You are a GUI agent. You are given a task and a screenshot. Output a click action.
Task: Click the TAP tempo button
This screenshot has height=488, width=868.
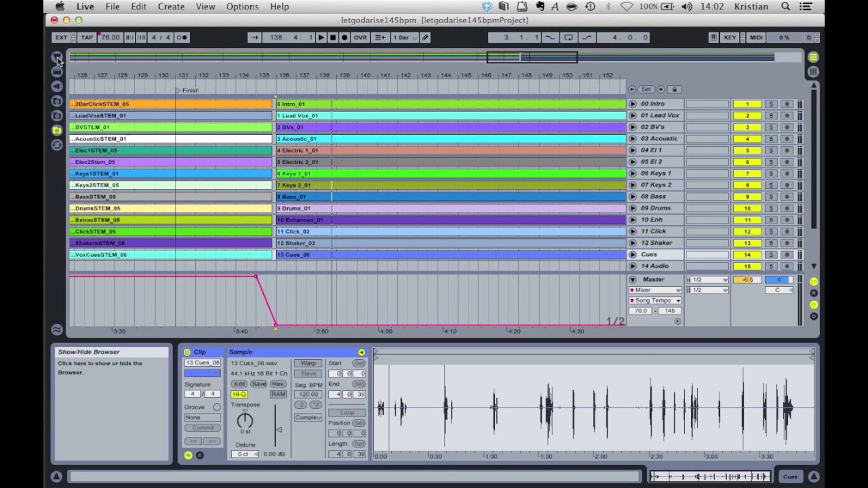pos(87,38)
